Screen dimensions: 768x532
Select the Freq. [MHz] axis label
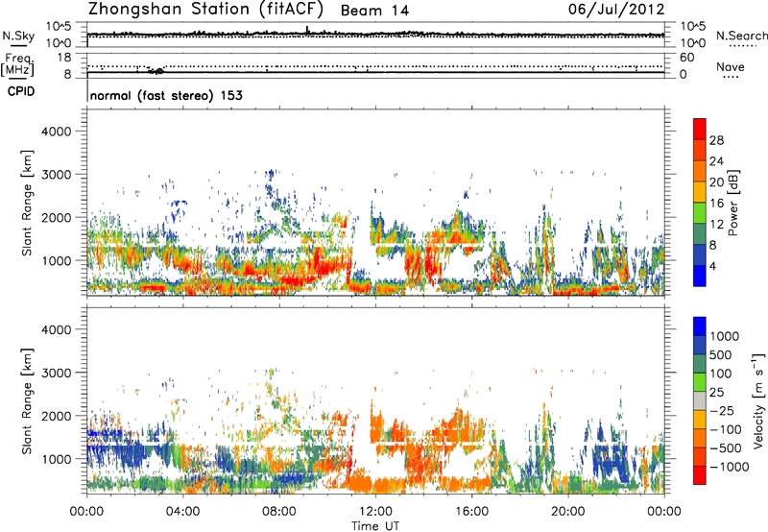[x=17, y=65]
